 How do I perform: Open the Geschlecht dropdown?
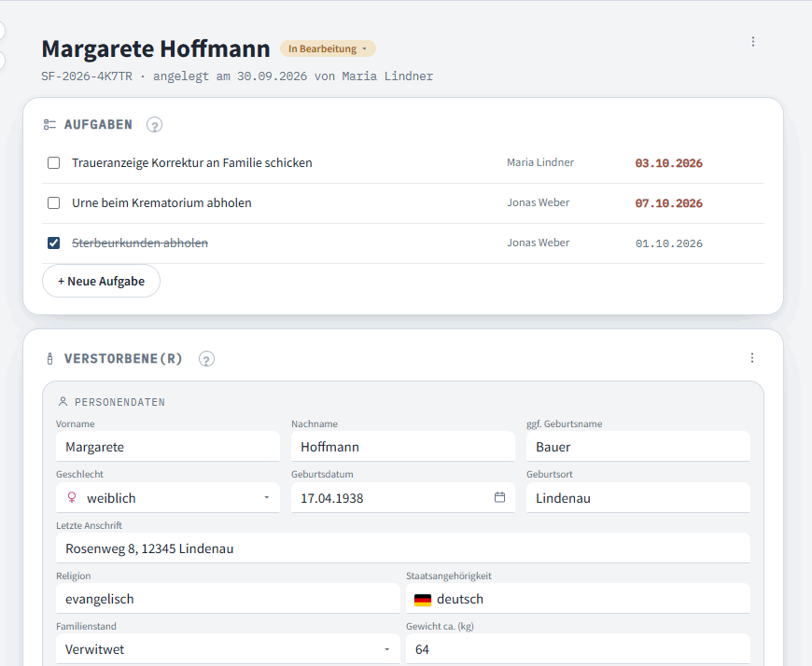coord(168,498)
